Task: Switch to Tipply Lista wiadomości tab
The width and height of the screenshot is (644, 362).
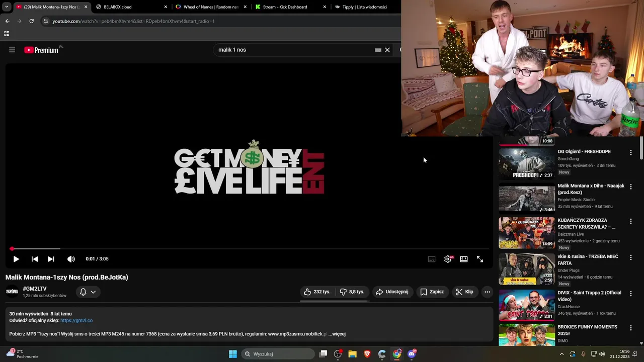Action: (x=365, y=7)
